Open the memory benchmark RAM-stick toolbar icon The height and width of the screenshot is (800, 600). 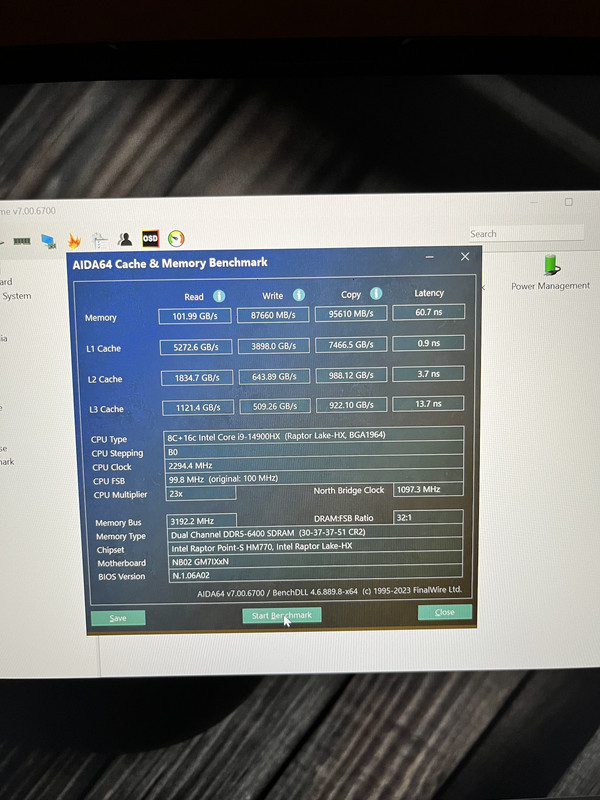[21, 241]
